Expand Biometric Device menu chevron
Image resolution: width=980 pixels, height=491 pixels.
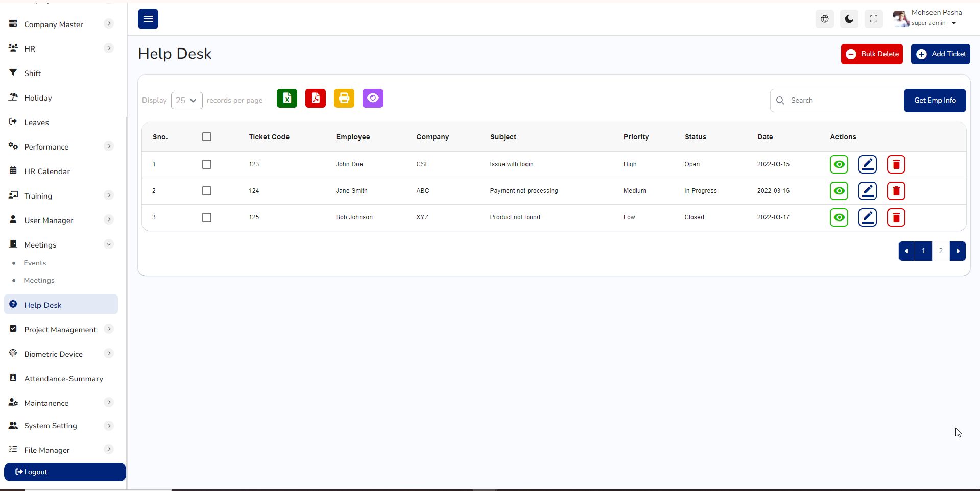(x=109, y=353)
